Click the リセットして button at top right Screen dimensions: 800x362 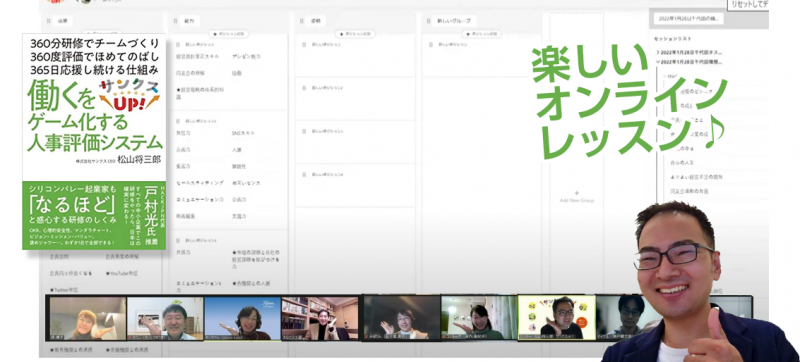point(747,4)
